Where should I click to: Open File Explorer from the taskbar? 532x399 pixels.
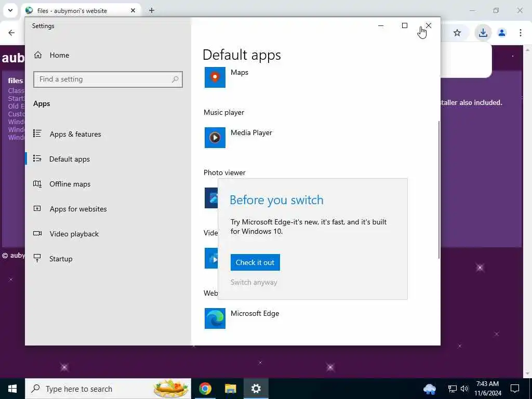click(x=230, y=389)
